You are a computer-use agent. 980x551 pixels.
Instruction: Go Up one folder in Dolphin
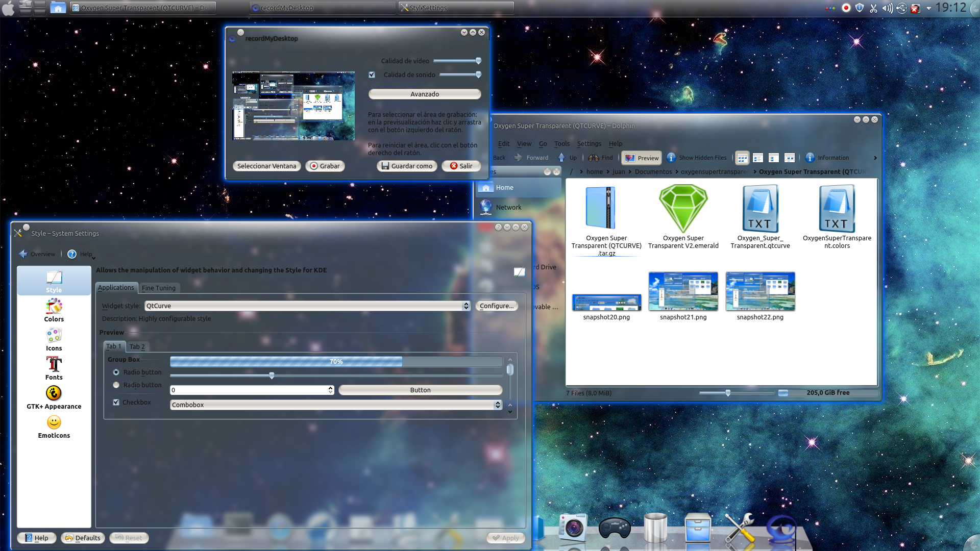pos(567,158)
